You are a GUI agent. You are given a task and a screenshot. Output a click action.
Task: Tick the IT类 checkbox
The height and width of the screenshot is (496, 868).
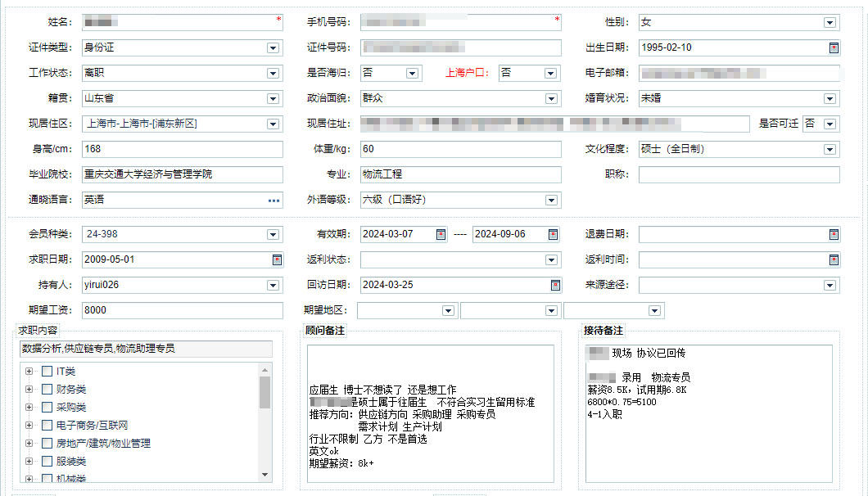[47, 372]
